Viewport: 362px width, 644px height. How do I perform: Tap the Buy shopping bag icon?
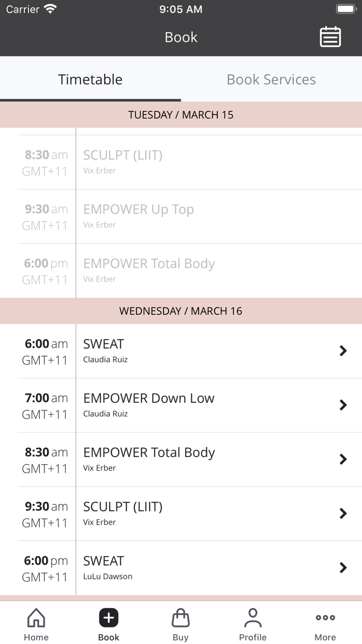[x=180, y=618]
